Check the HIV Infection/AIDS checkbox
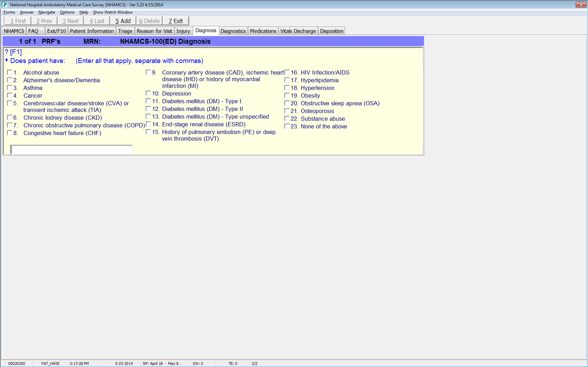 (x=287, y=72)
